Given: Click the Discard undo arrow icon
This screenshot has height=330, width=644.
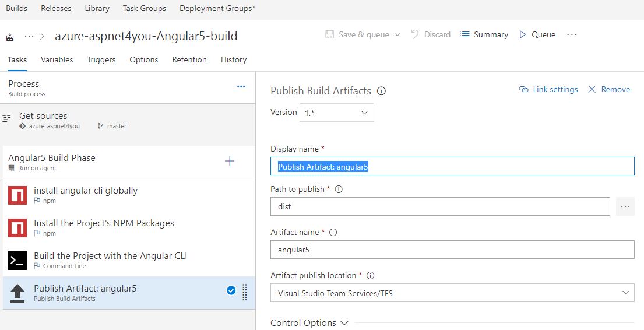Looking at the screenshot, I should pyautogui.click(x=415, y=34).
